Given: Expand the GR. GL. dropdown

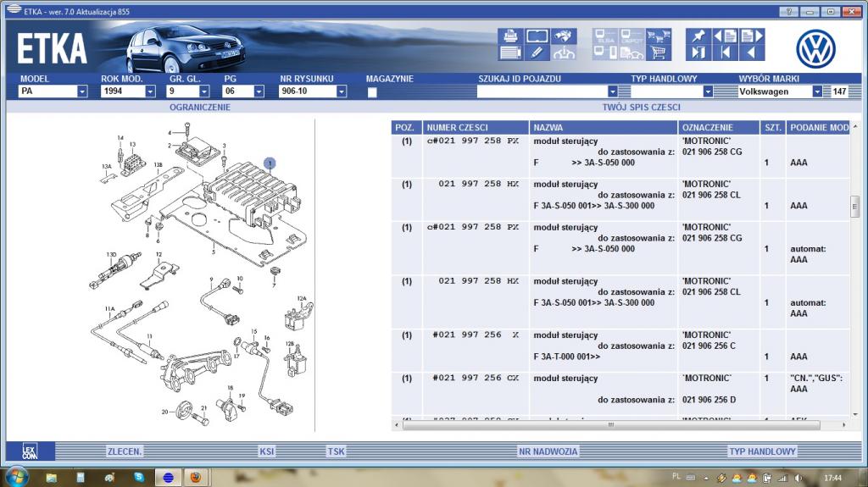Looking at the screenshot, I should 204,91.
